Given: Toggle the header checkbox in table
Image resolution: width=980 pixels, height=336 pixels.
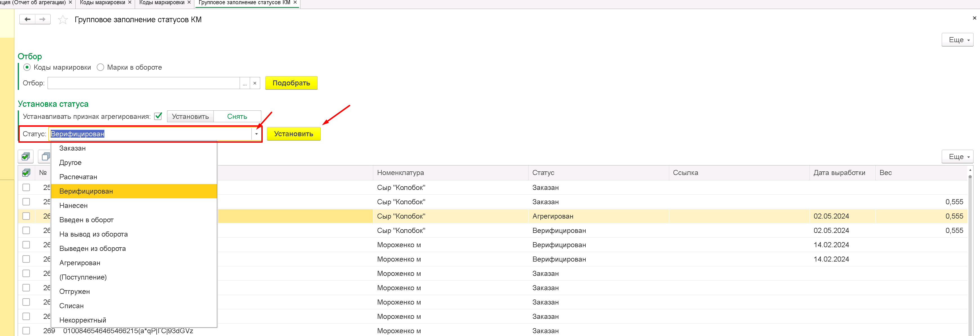Looking at the screenshot, I should (x=26, y=173).
